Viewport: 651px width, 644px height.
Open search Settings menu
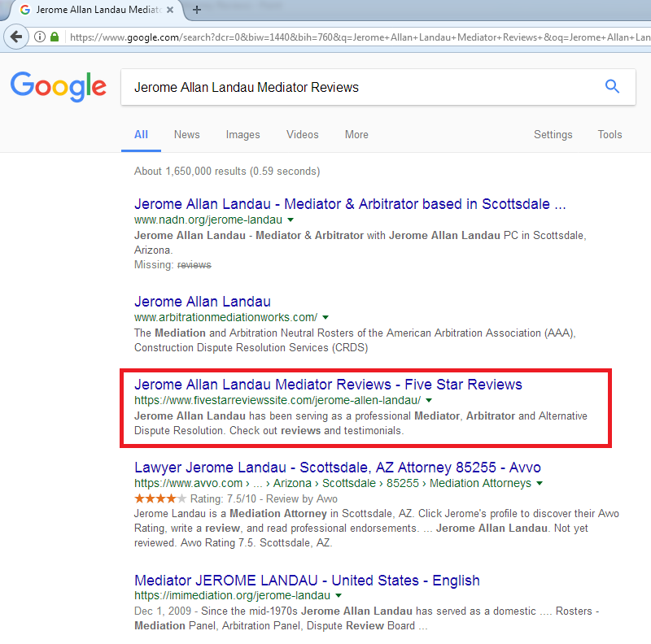click(x=553, y=135)
